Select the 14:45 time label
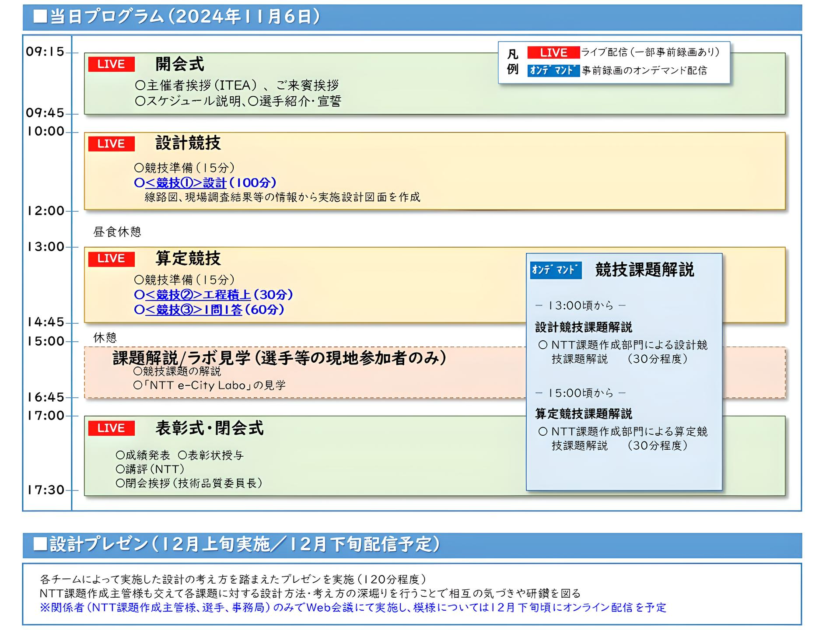Screen dimensions: 840x630 click(x=45, y=322)
